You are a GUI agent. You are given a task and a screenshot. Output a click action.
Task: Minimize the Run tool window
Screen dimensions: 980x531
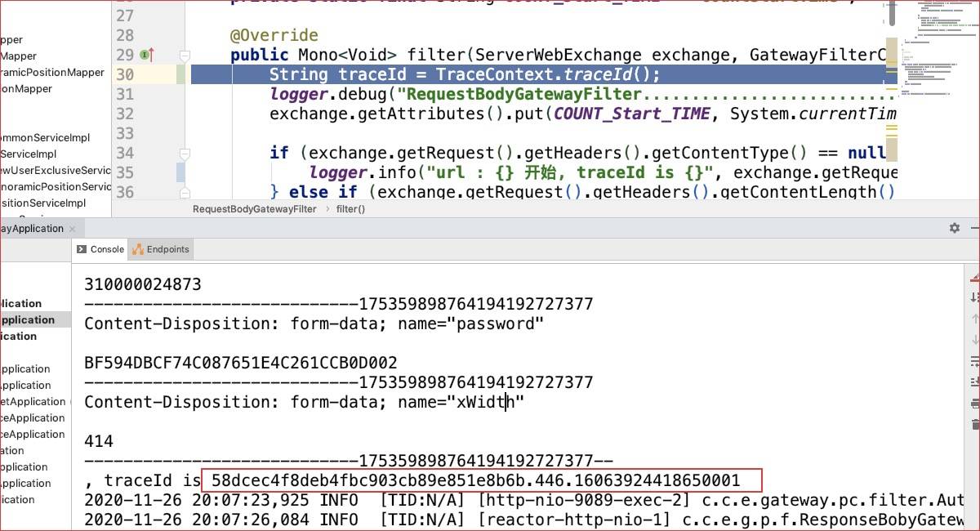click(974, 228)
